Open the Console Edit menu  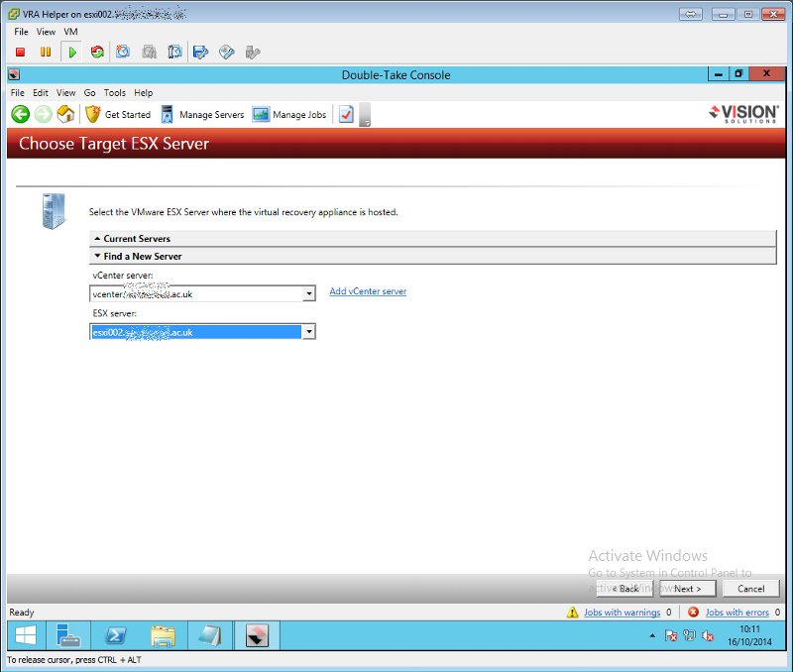click(41, 92)
